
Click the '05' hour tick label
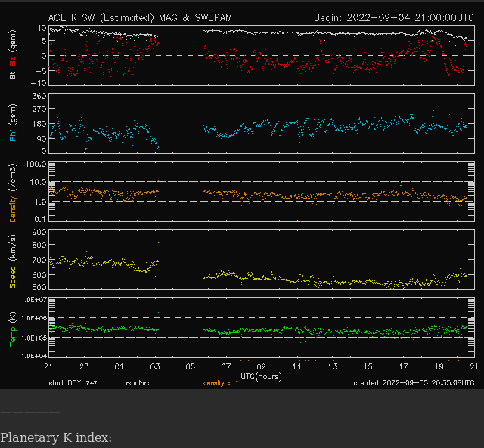pos(190,366)
